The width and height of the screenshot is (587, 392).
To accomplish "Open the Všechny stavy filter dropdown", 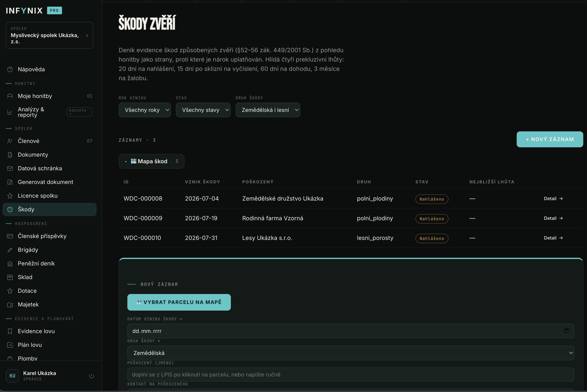I will [203, 110].
